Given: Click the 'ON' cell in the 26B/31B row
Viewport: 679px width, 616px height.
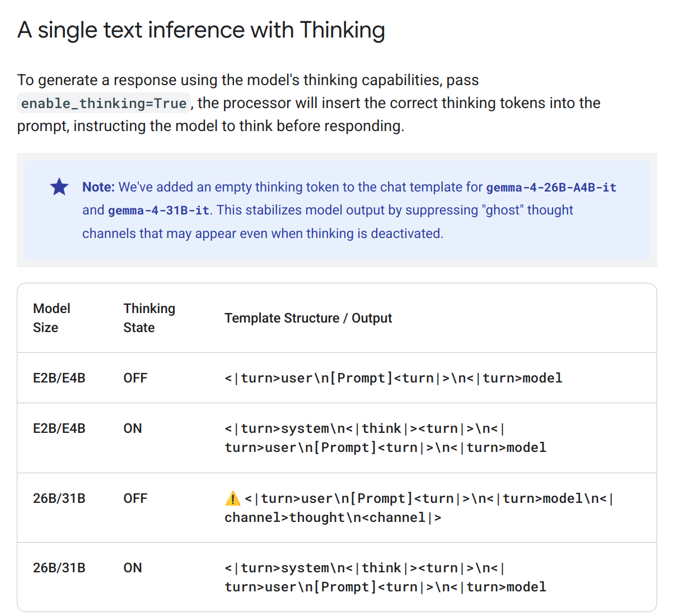Looking at the screenshot, I should point(133,568).
